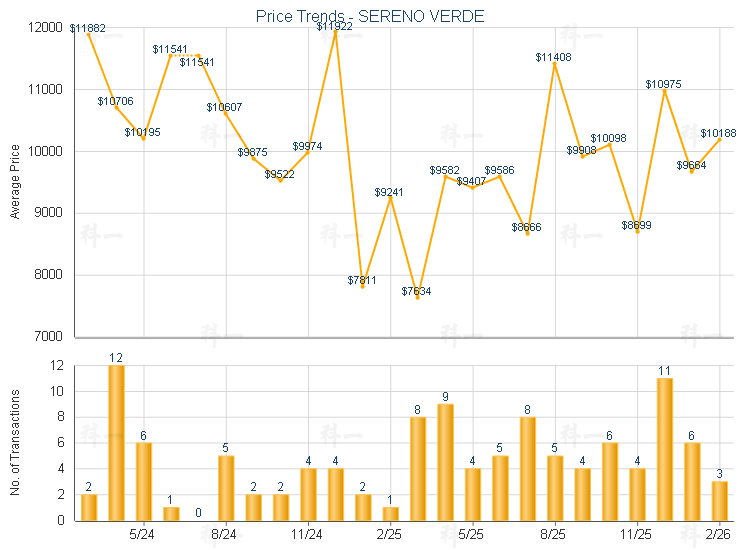The width and height of the screenshot is (740, 550).
Task: Click the bar showing 9 transactions
Action: click(x=445, y=462)
